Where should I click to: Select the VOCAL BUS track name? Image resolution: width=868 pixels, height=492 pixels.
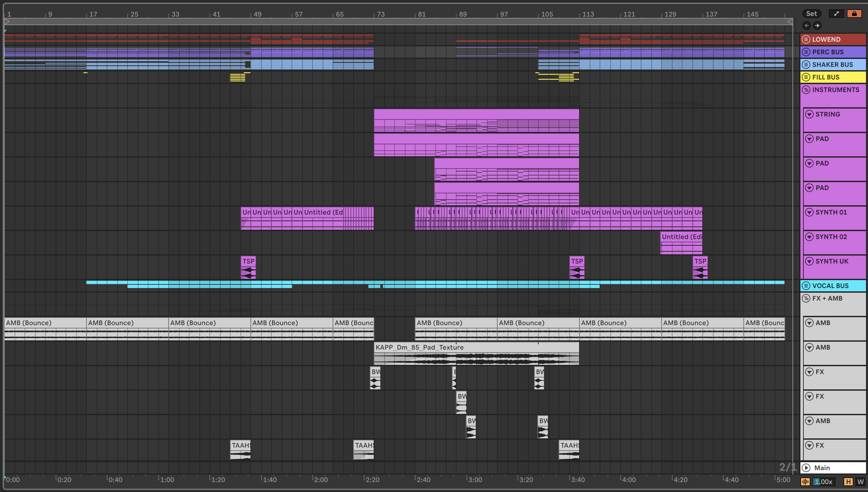(830, 286)
